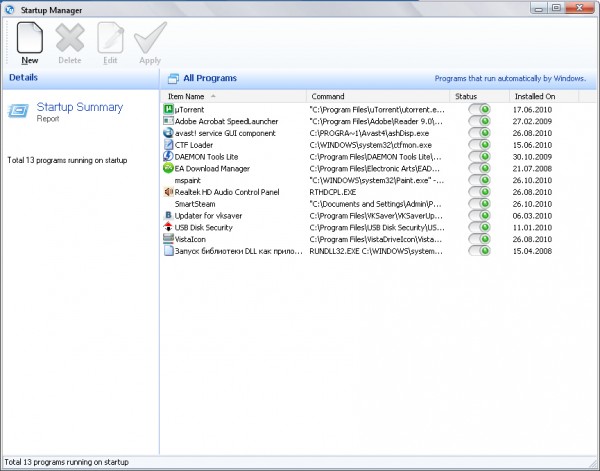
Task: Click the 27.02.2009 installed date
Action: coord(532,121)
